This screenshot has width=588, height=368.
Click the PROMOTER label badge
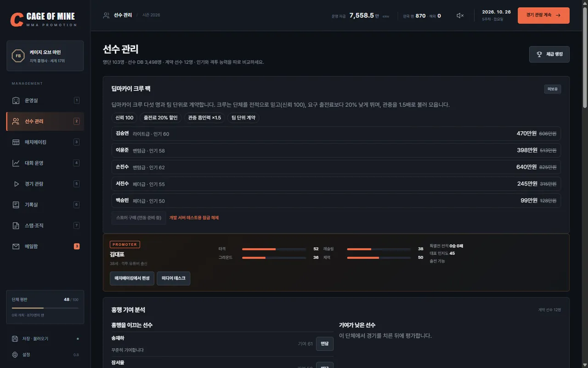pyautogui.click(x=125, y=245)
